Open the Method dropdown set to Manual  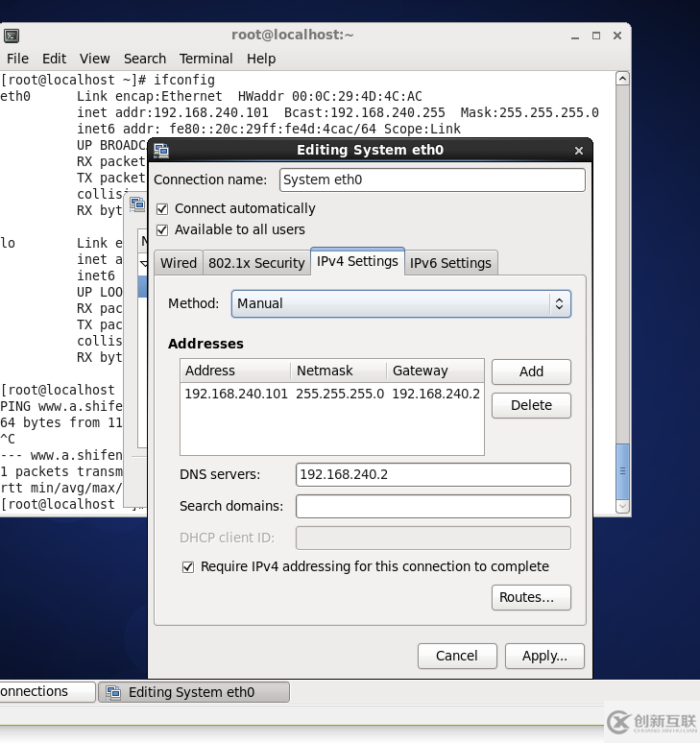pyautogui.click(x=401, y=303)
